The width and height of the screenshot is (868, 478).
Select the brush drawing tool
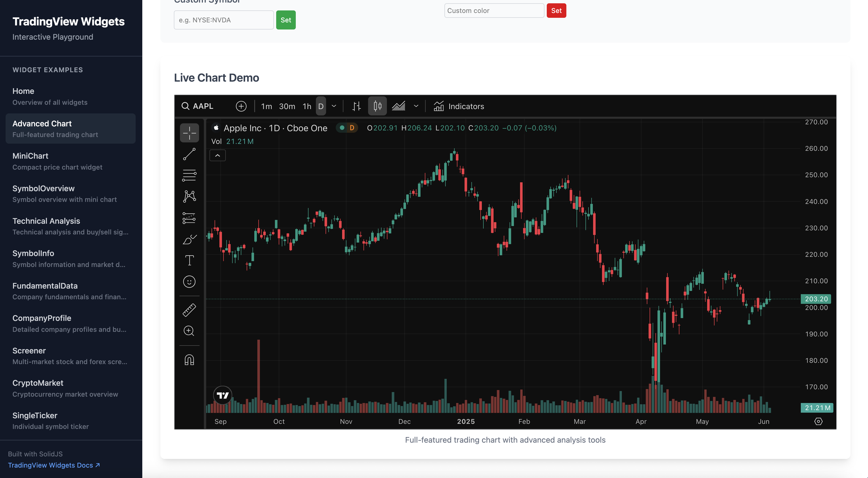[x=189, y=239]
